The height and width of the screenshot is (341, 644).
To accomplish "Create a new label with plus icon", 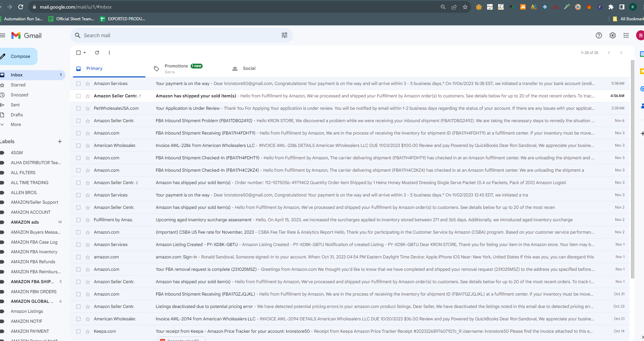I will (x=60, y=141).
